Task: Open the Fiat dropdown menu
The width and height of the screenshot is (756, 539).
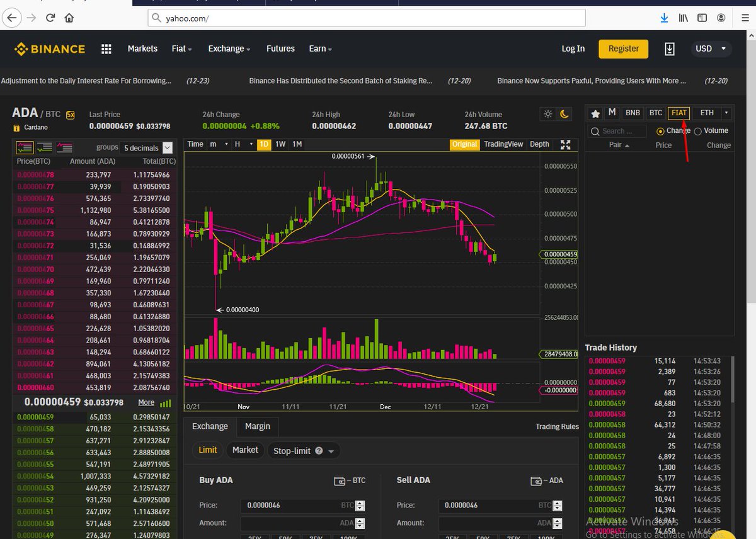Action: click(181, 48)
